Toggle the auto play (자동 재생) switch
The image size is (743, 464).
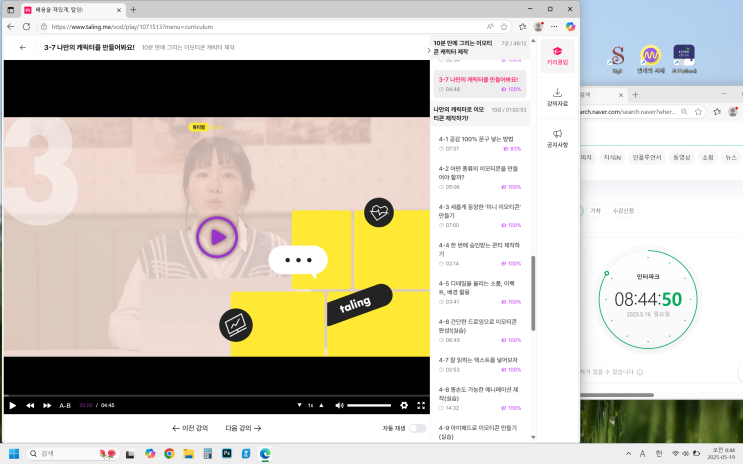click(417, 428)
